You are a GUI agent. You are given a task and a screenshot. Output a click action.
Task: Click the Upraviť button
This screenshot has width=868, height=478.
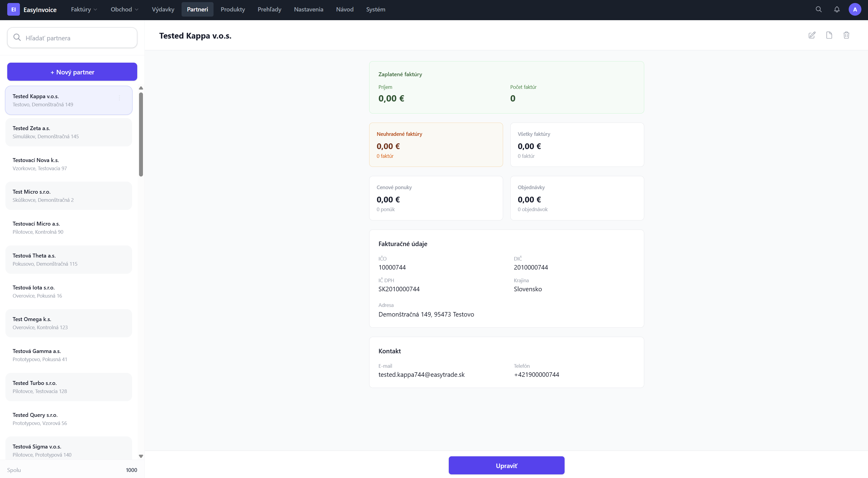tap(506, 466)
